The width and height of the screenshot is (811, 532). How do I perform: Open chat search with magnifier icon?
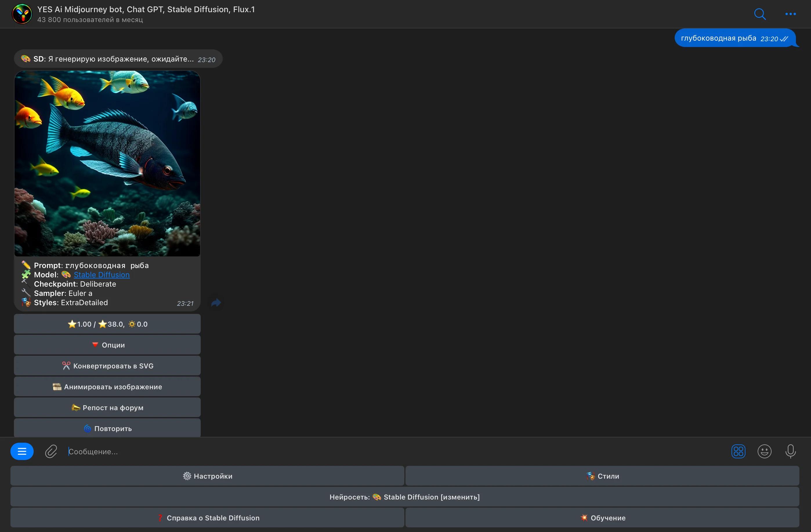[x=760, y=14]
